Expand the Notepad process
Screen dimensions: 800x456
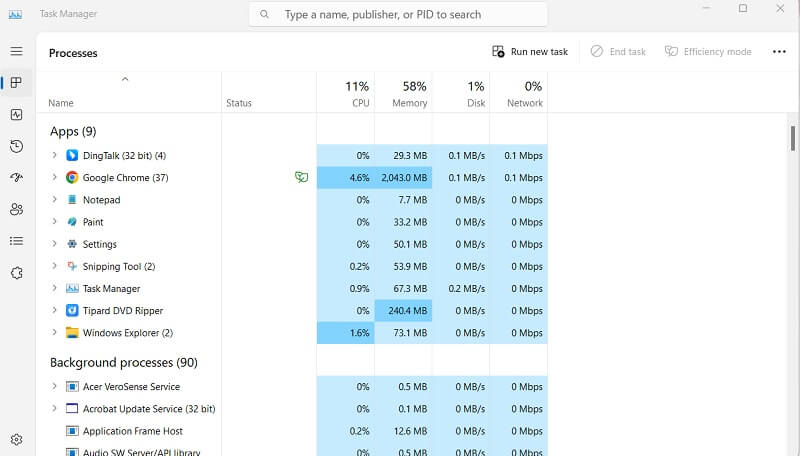(54, 199)
